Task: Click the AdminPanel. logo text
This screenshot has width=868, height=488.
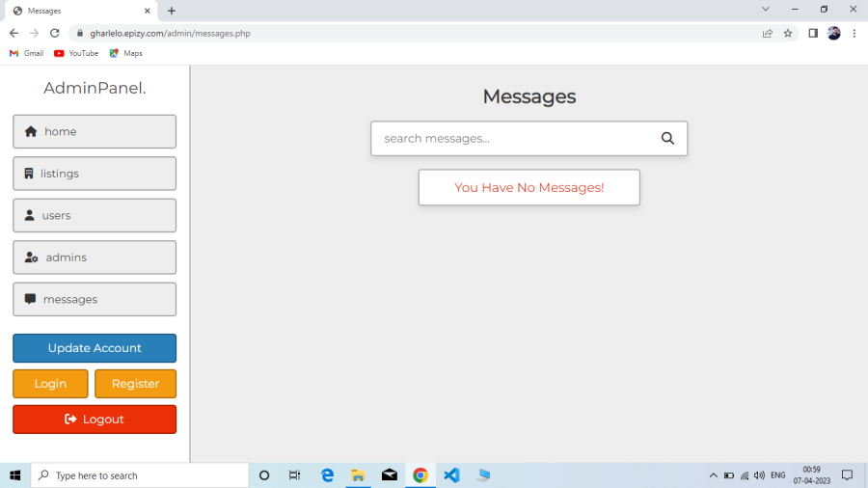Action: click(x=95, y=88)
